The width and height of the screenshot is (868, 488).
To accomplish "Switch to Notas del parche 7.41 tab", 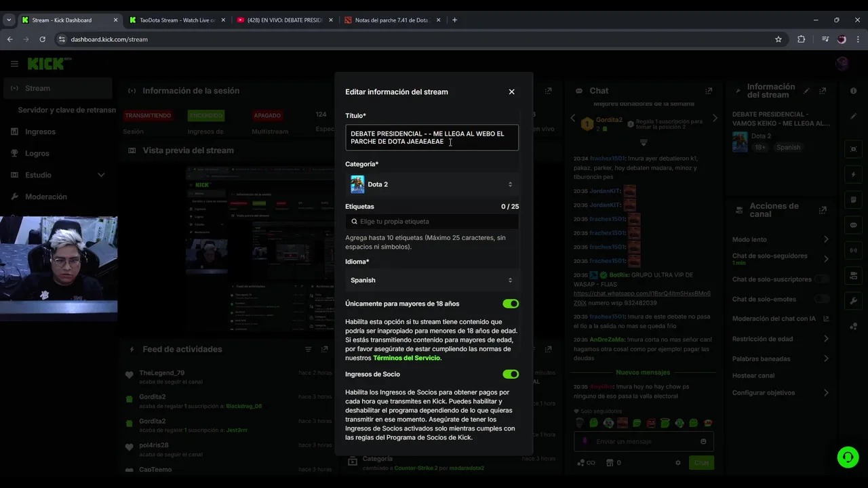I will pyautogui.click(x=393, y=20).
